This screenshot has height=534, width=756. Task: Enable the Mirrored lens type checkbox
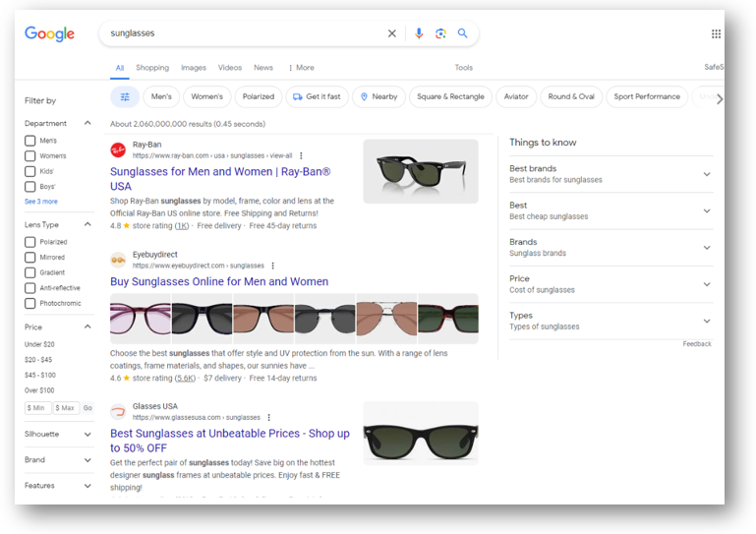coord(29,258)
